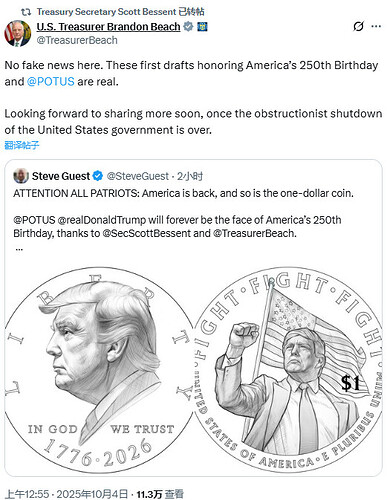The width and height of the screenshot is (387, 500).
Task: Open the FIGHT FIGHT FIGHT coin image
Action: coord(288,369)
